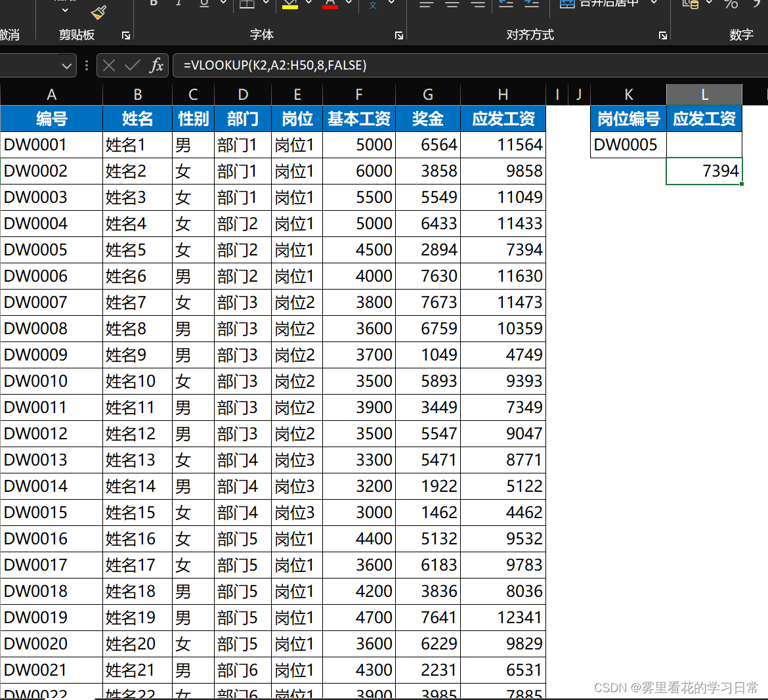Apply red font color to text
The image size is (768, 700).
coord(330,4)
